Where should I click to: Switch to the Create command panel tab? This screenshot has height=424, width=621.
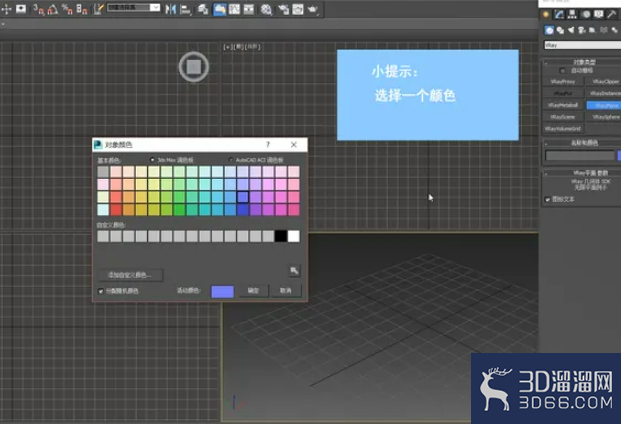(546, 15)
